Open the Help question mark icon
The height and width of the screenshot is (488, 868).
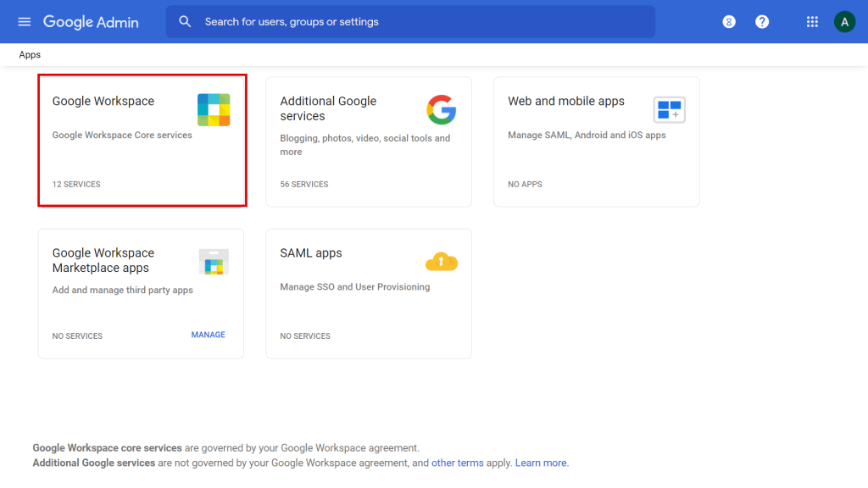(762, 21)
